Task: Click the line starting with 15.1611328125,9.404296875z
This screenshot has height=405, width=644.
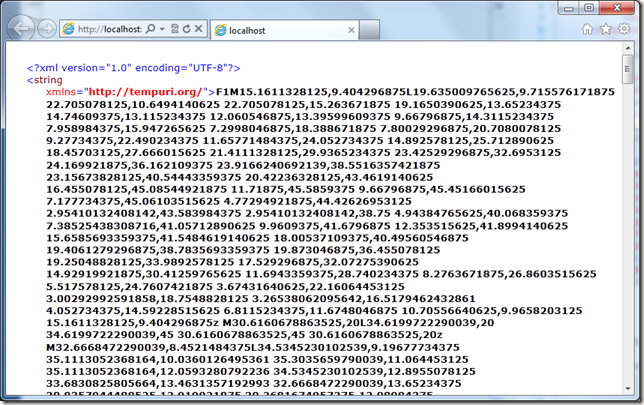Action: [269, 323]
